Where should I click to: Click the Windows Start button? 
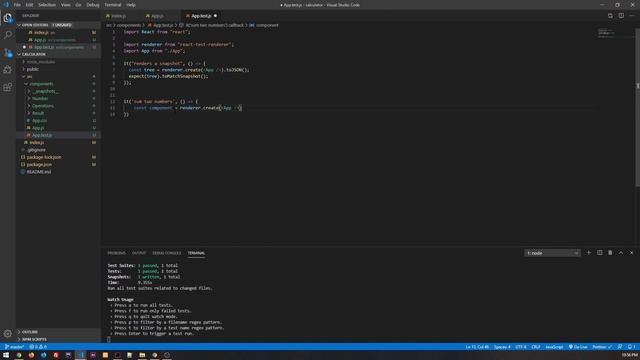coord(6,355)
